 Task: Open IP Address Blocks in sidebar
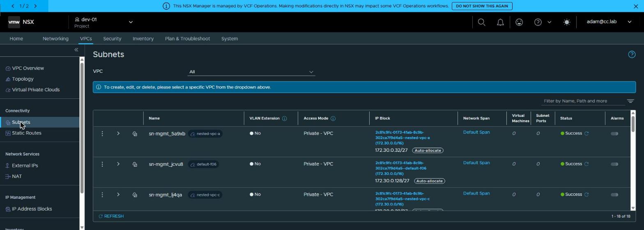click(x=32, y=209)
